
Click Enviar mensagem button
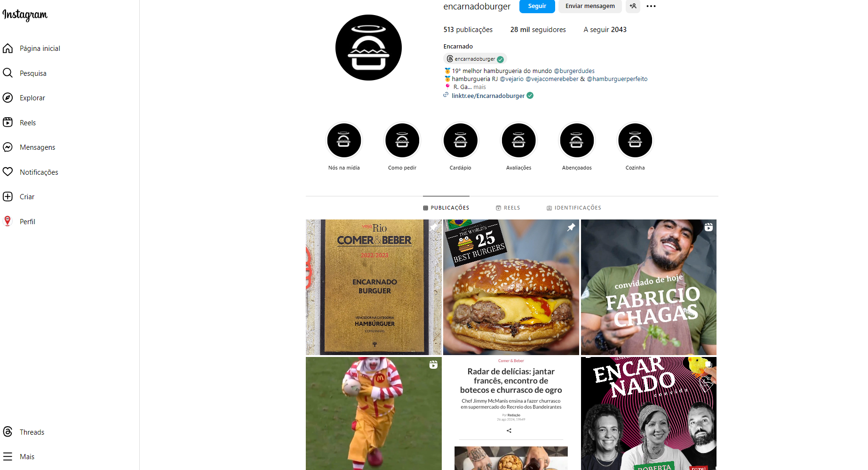[590, 6]
